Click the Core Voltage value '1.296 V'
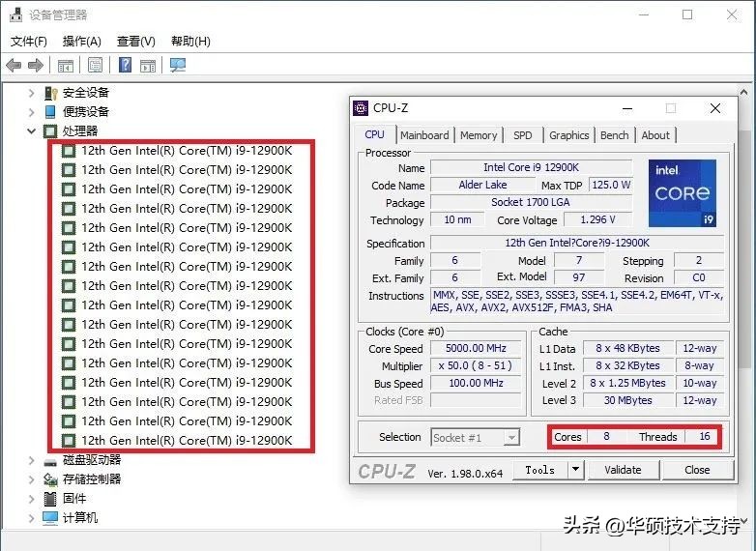Viewport: 756px width, 551px height. 597,219
